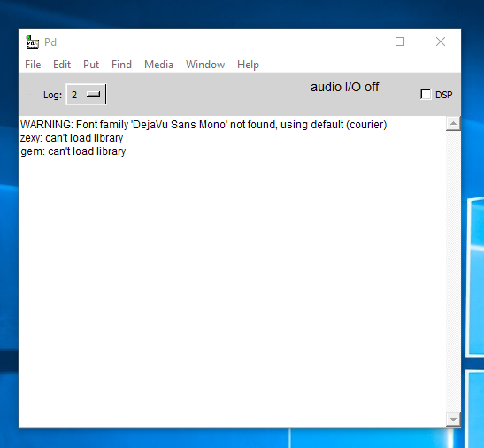Click the Pd application icon in title bar
484x448 pixels.
click(x=32, y=42)
